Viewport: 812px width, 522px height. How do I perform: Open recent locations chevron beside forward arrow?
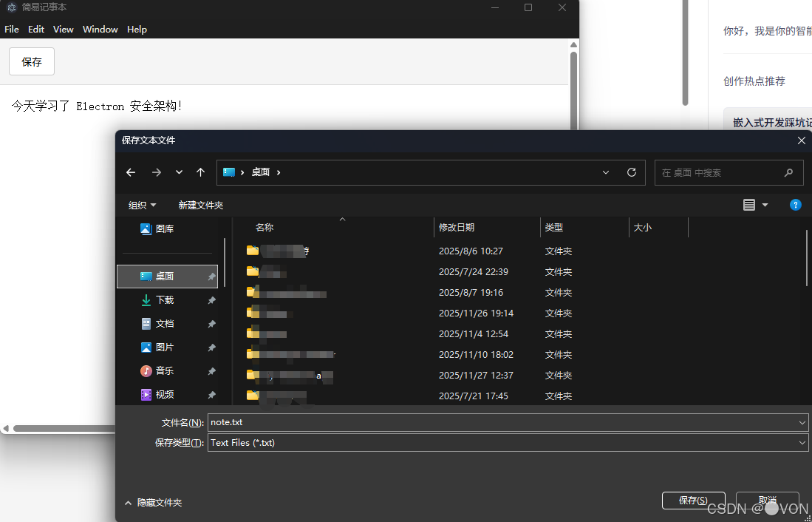pos(180,172)
